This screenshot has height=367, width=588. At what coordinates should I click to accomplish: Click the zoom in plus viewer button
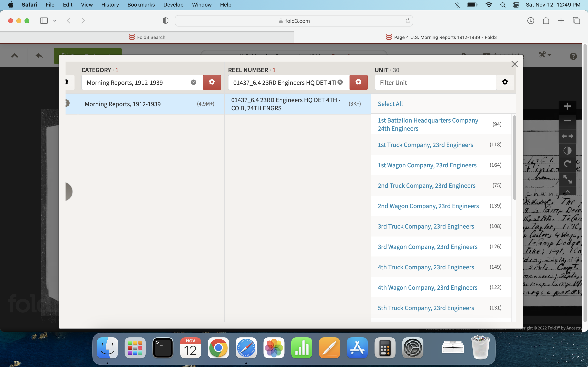tap(567, 106)
